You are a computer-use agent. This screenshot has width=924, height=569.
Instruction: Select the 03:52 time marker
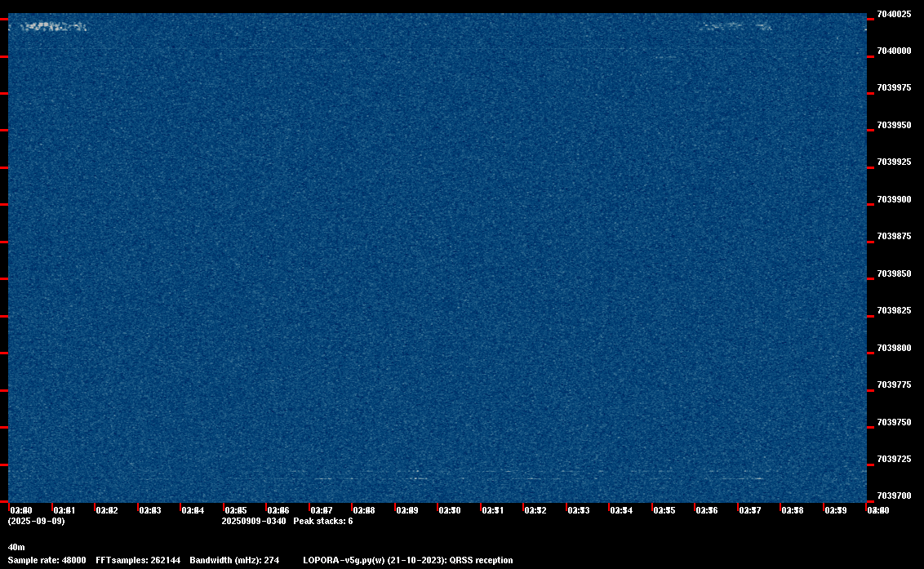point(535,510)
